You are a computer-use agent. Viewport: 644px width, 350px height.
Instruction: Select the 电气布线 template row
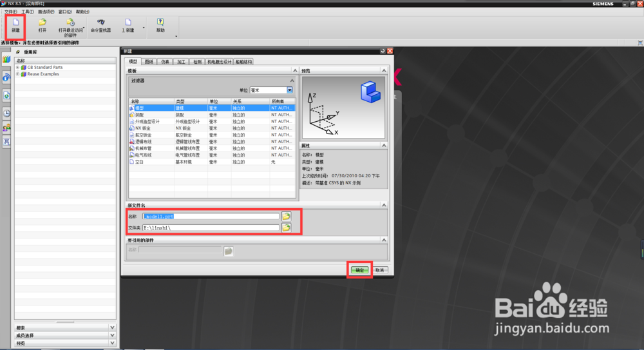pyautogui.click(x=212, y=155)
